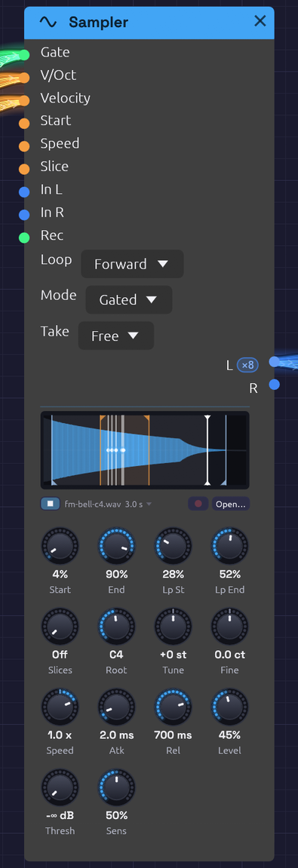The width and height of the screenshot is (298, 868).
Task: Click the In R audio port
Action: point(24,215)
